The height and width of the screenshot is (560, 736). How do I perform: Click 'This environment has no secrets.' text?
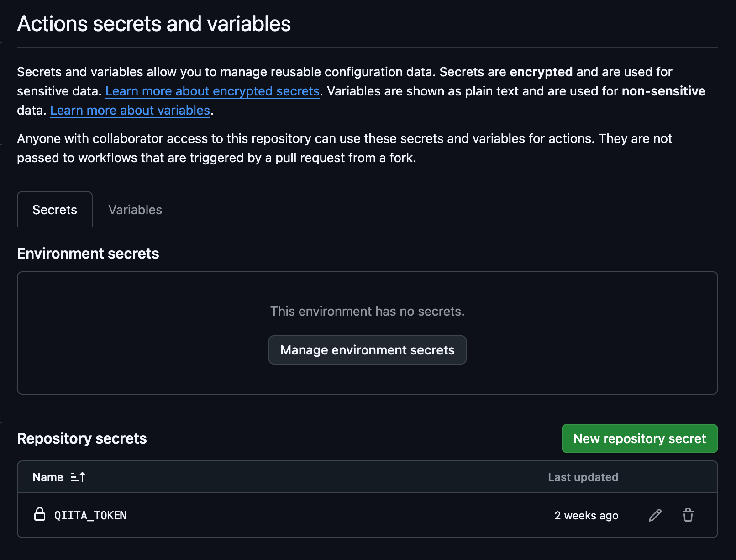367,312
